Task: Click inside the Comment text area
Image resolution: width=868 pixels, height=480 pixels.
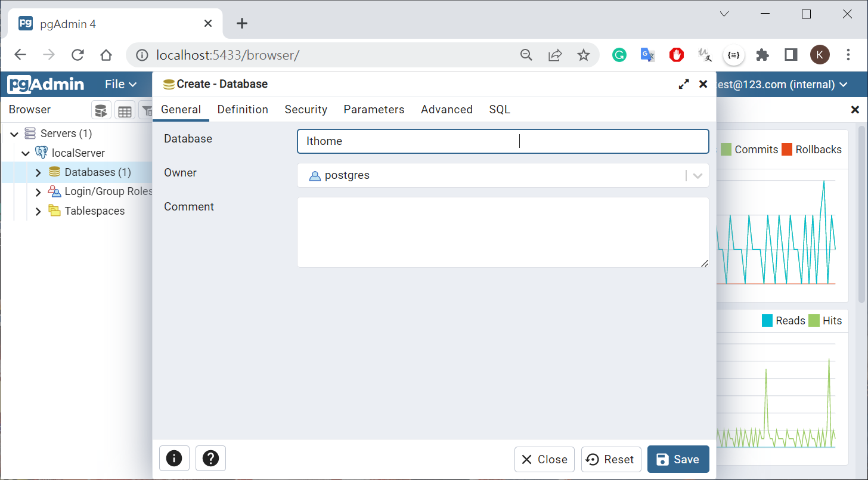Action: click(x=502, y=232)
